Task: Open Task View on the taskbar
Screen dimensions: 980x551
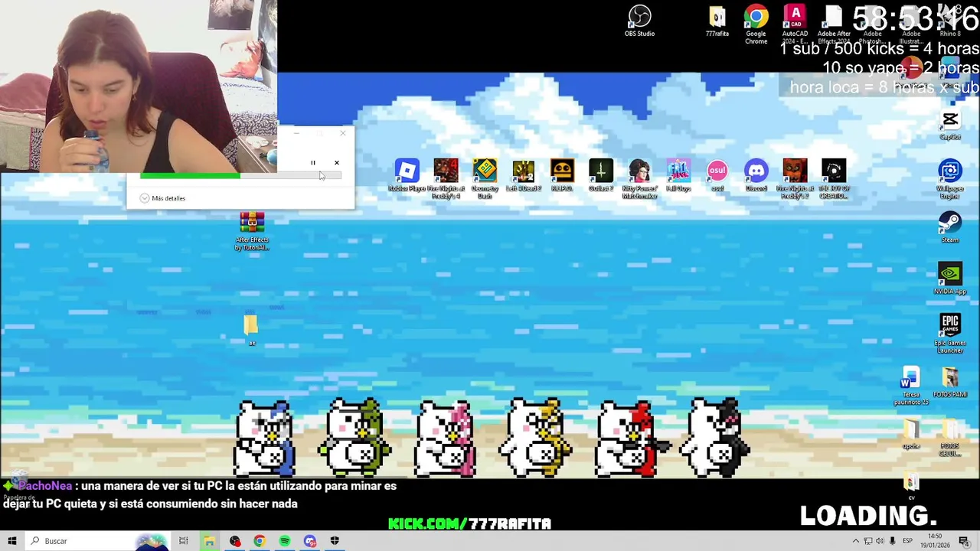Action: point(183,541)
